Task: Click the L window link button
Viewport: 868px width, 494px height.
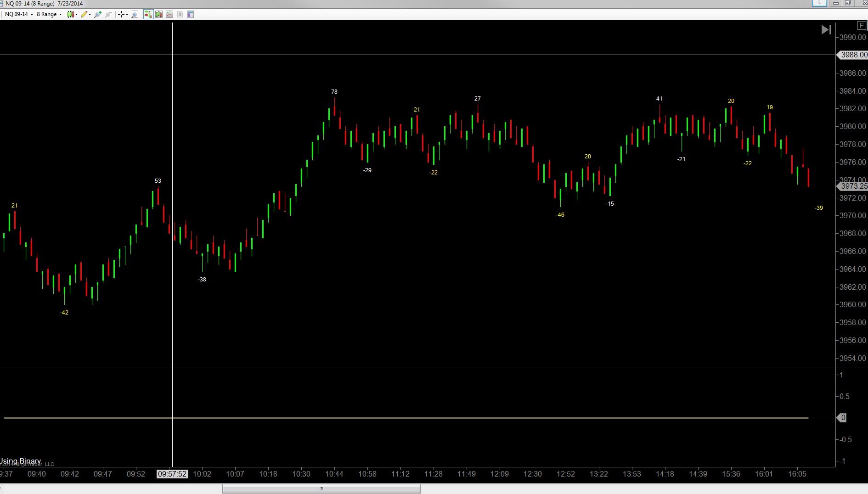Action: point(819,3)
